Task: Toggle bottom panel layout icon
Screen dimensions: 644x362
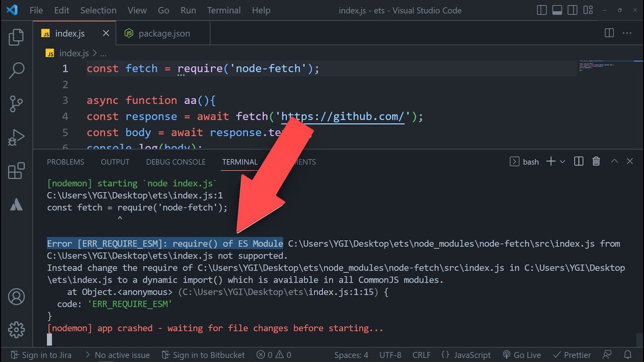Action: click(x=557, y=10)
